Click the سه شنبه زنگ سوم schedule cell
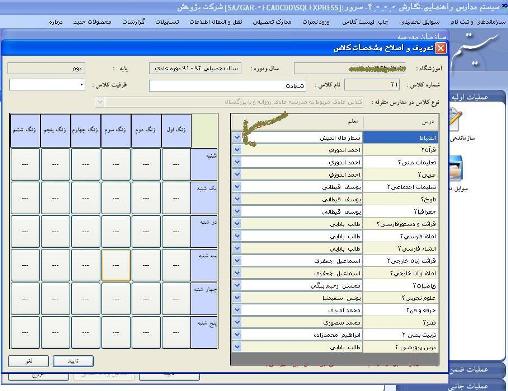 pos(116,265)
